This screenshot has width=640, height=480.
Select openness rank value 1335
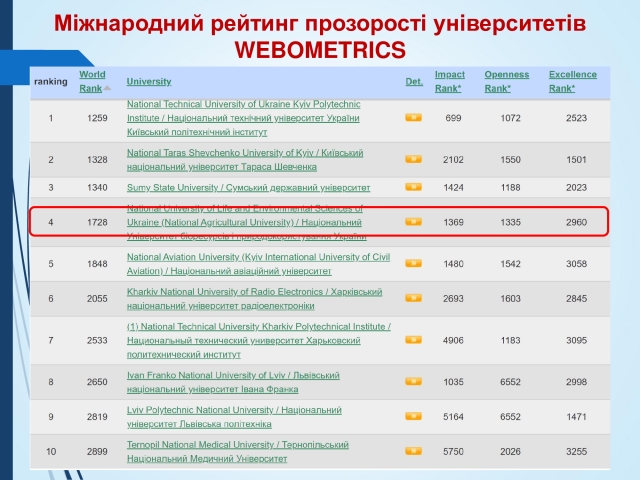coord(511,222)
